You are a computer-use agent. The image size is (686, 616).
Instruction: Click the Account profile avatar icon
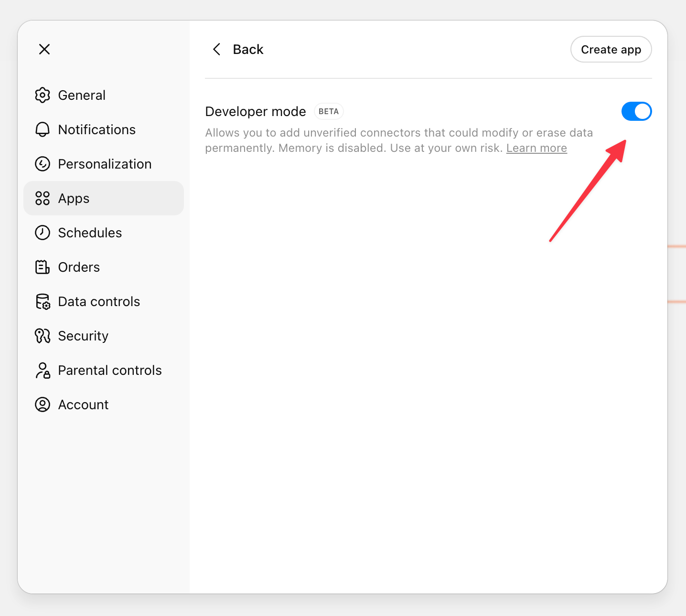43,404
